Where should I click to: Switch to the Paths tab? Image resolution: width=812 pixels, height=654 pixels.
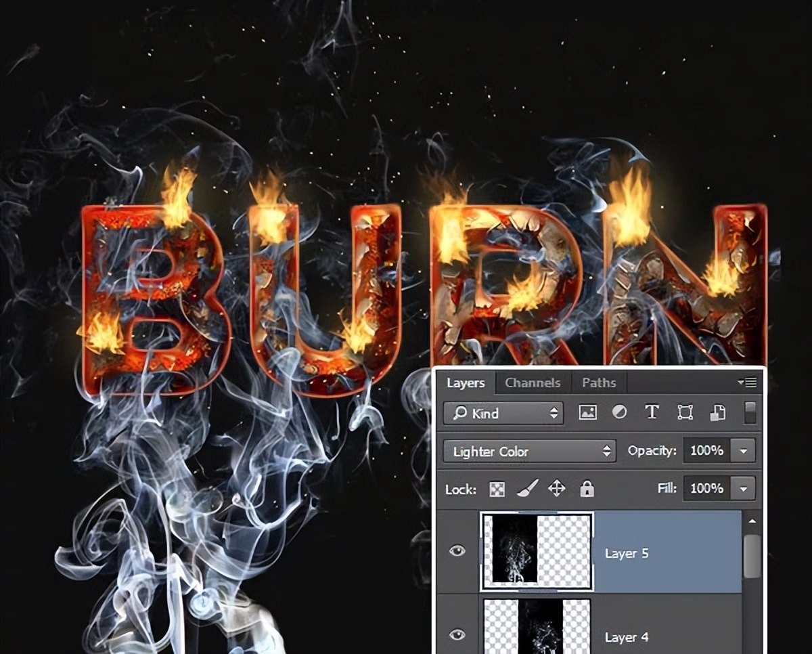[599, 383]
